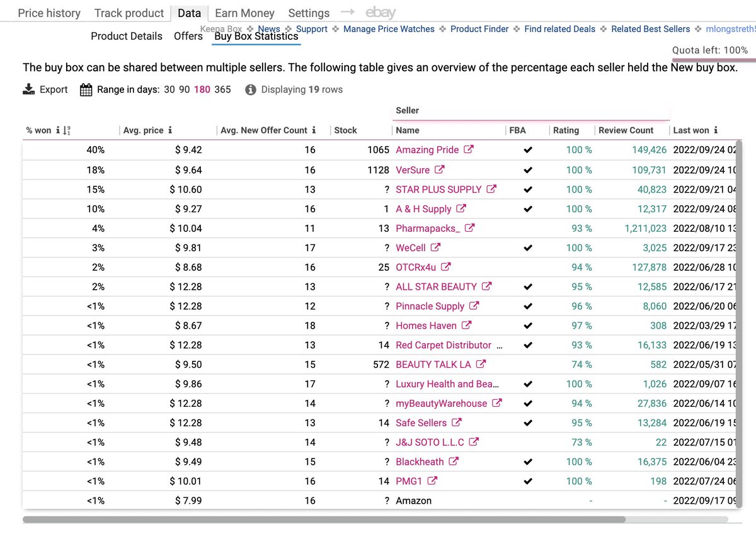This screenshot has width=756, height=534.
Task: Click info icon next to % won header
Action: click(58, 130)
